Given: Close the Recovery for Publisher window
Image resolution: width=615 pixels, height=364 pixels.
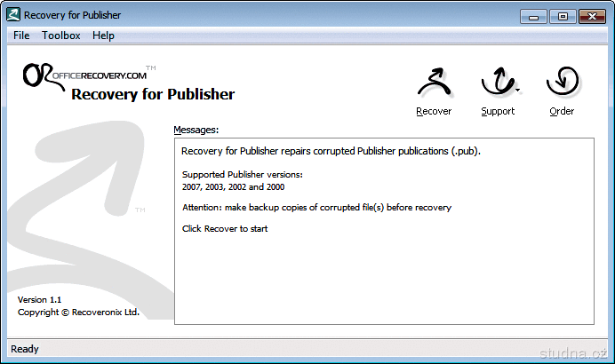Looking at the screenshot, I should pos(592,17).
